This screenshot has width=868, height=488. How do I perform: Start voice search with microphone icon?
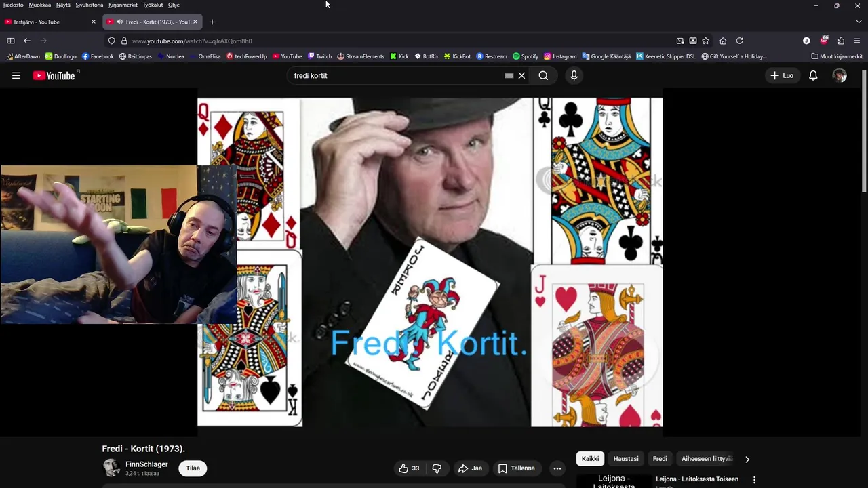tap(574, 75)
